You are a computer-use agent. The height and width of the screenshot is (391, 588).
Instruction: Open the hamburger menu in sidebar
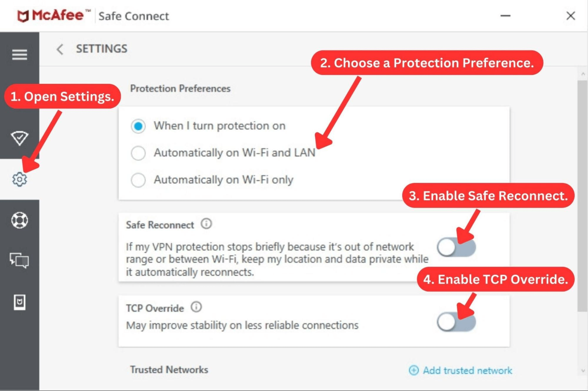pyautogui.click(x=19, y=55)
